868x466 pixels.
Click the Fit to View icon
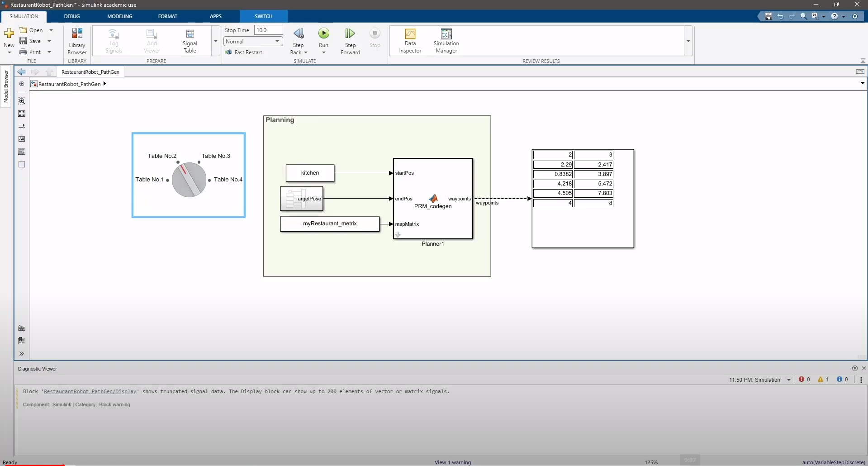tap(22, 114)
